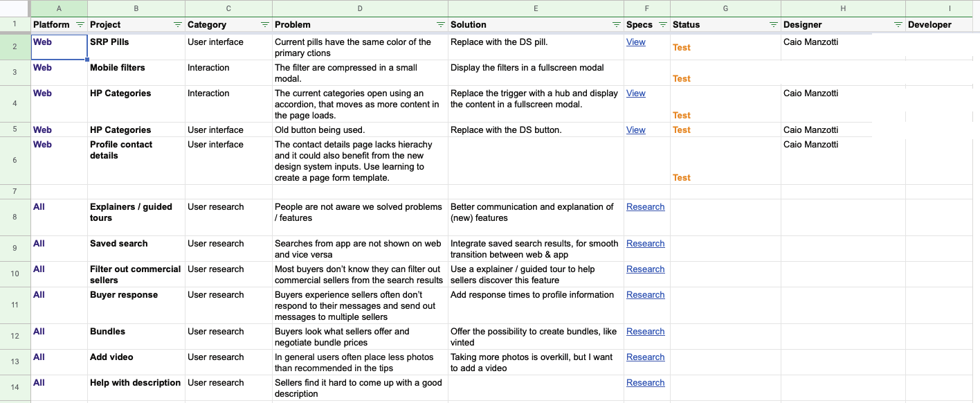Select row 2 header number
This screenshot has width=980, height=403.
click(15, 47)
